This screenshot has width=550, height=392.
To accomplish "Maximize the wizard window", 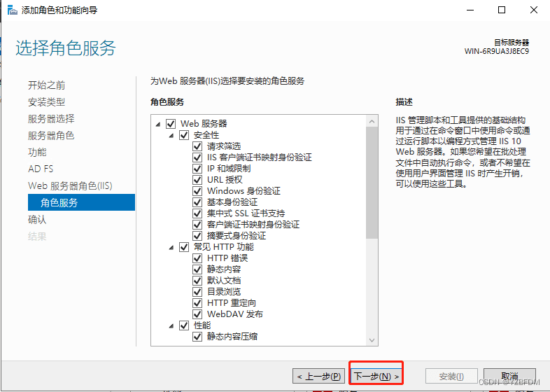I will 502,10.
